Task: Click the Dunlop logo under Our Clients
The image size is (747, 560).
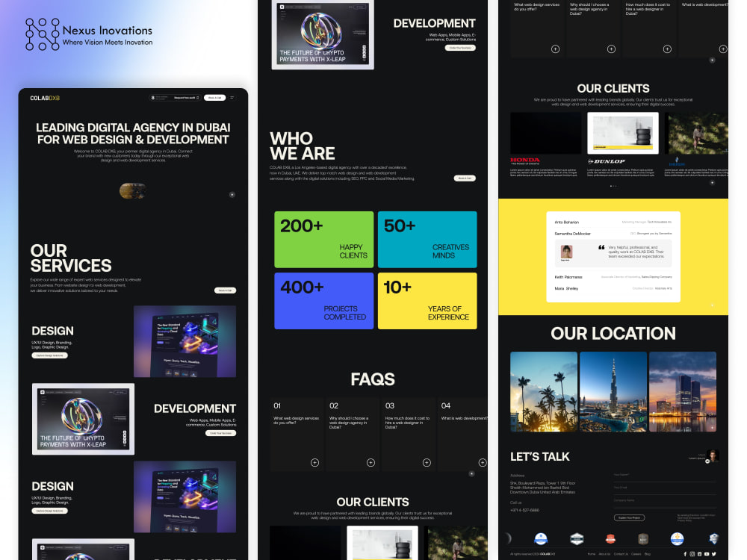Action: [606, 161]
